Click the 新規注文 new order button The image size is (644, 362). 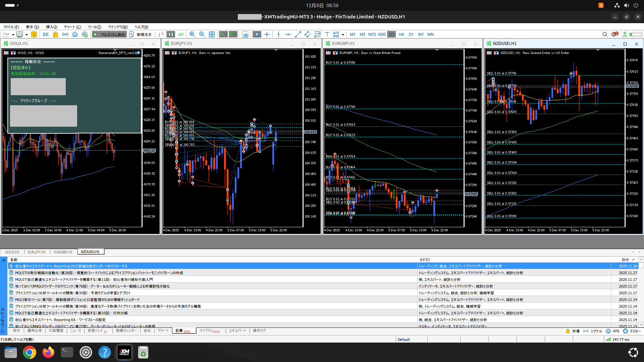tap(141, 35)
